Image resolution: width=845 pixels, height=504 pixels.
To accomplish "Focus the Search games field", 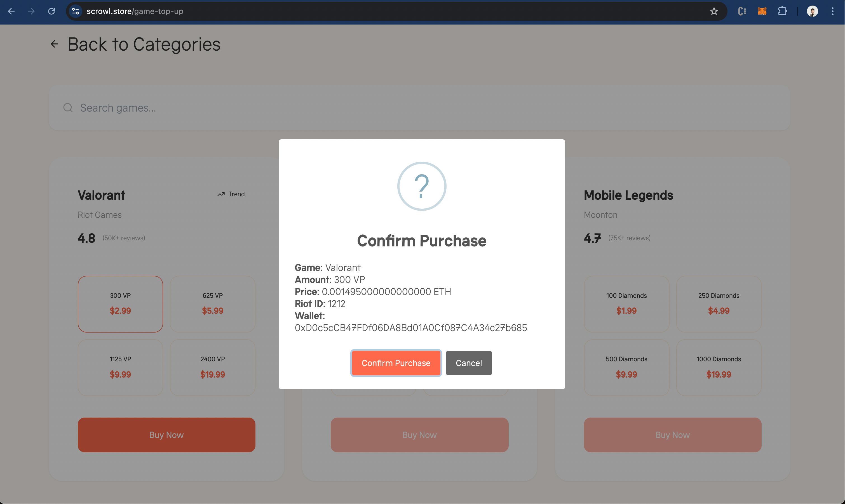I will [x=419, y=108].
